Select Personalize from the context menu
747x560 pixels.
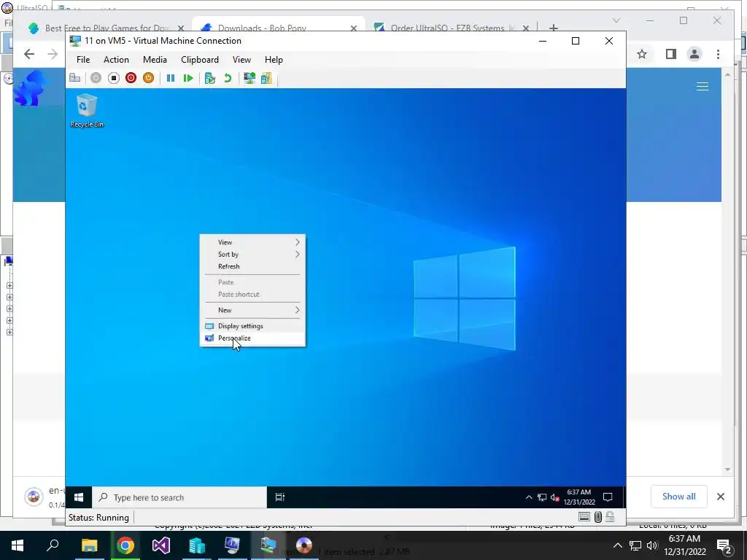tap(253, 338)
